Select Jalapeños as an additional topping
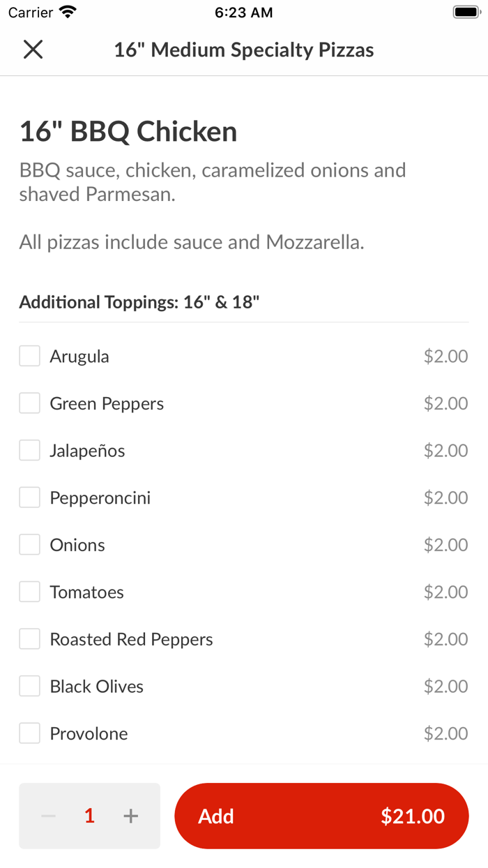 coord(29,450)
